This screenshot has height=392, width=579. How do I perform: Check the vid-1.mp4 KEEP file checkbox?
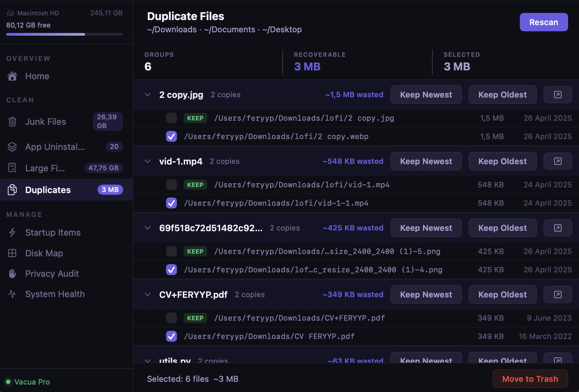click(171, 185)
